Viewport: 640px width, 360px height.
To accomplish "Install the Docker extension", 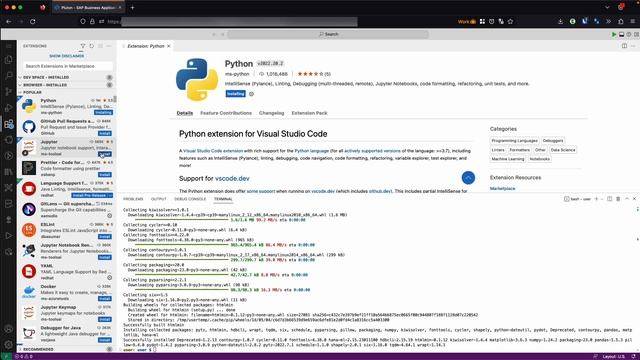I will [x=104, y=299].
